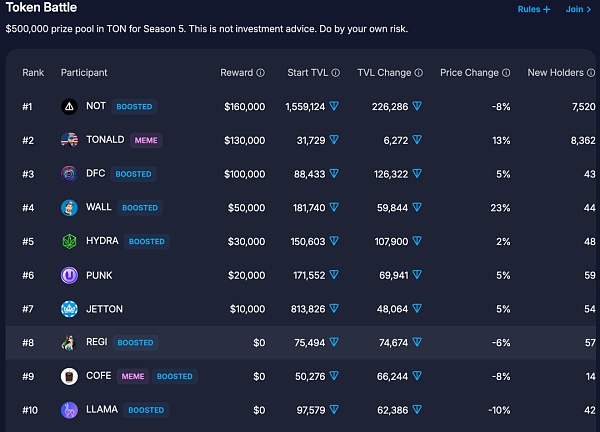Click the PUNK purple logo icon
600x432 pixels.
tap(69, 275)
